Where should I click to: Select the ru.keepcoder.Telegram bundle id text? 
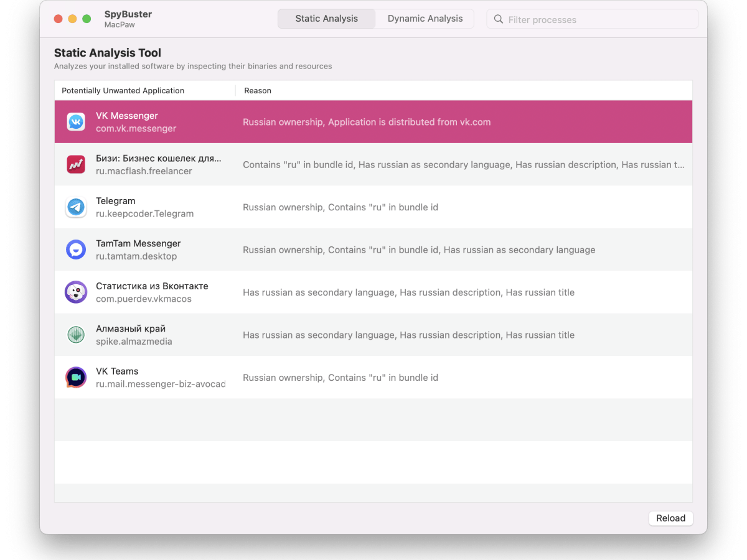pyautogui.click(x=144, y=214)
